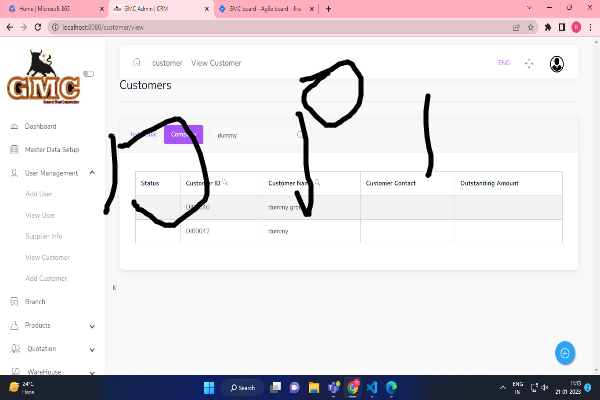Open the ENG language selector

[503, 63]
